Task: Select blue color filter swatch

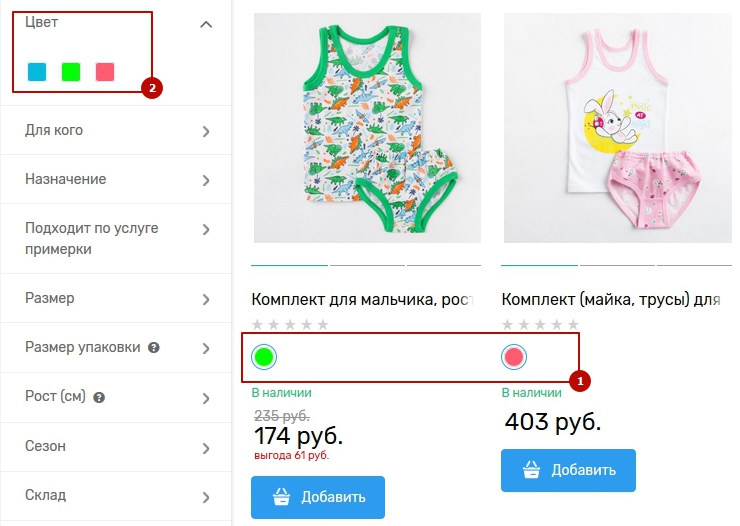Action: tap(37, 72)
